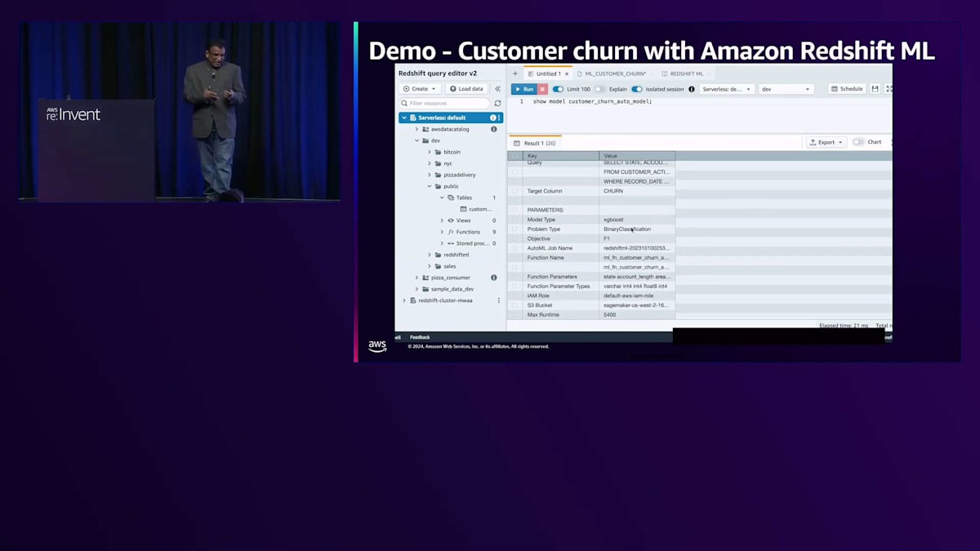Click the Filter resources search field
980x551 pixels.
point(444,104)
